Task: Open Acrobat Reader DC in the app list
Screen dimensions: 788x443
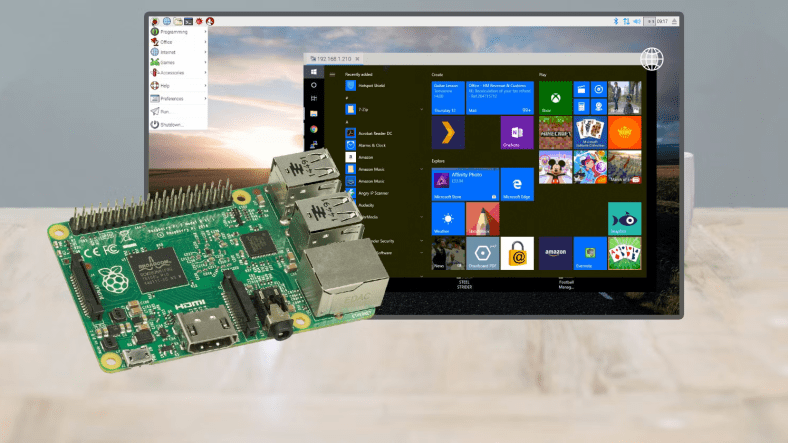Action: [x=369, y=133]
